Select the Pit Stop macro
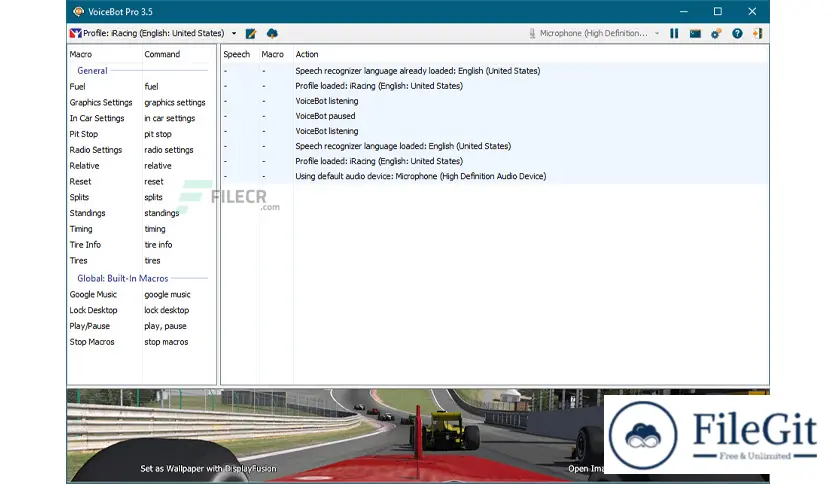This screenshot has height=484, width=836. point(84,134)
